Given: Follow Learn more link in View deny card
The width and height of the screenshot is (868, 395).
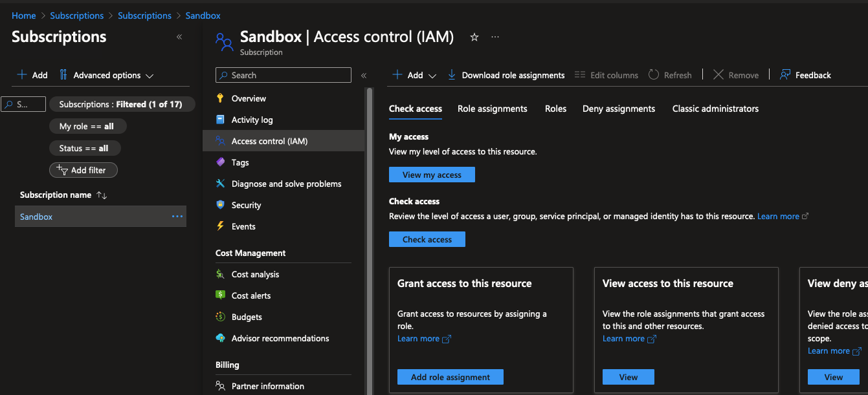Looking at the screenshot, I should (834, 351).
